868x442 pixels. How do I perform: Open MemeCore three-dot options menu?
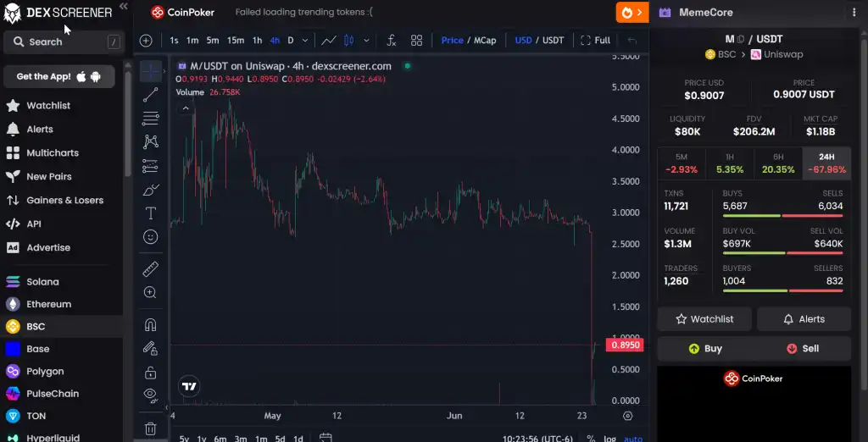(854, 12)
